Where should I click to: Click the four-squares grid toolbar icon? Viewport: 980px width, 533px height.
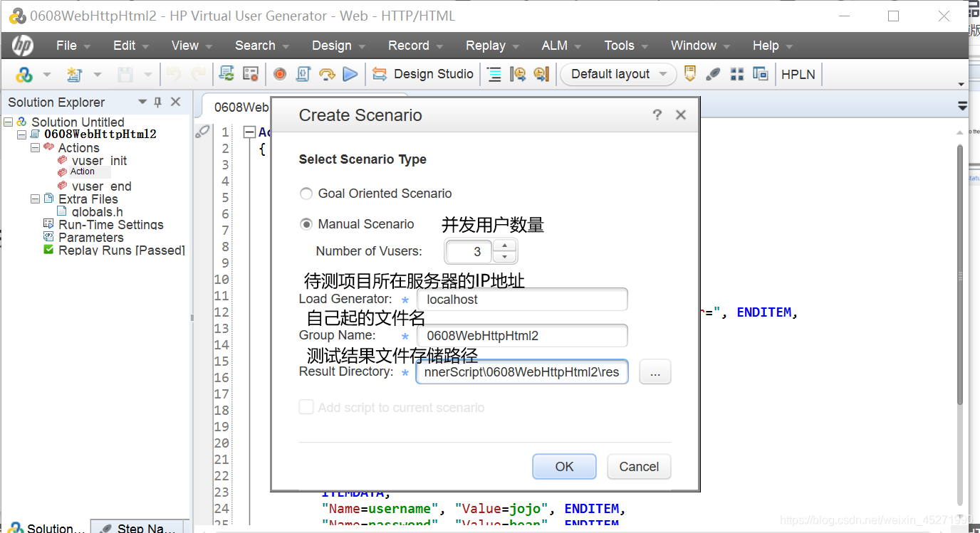(737, 74)
